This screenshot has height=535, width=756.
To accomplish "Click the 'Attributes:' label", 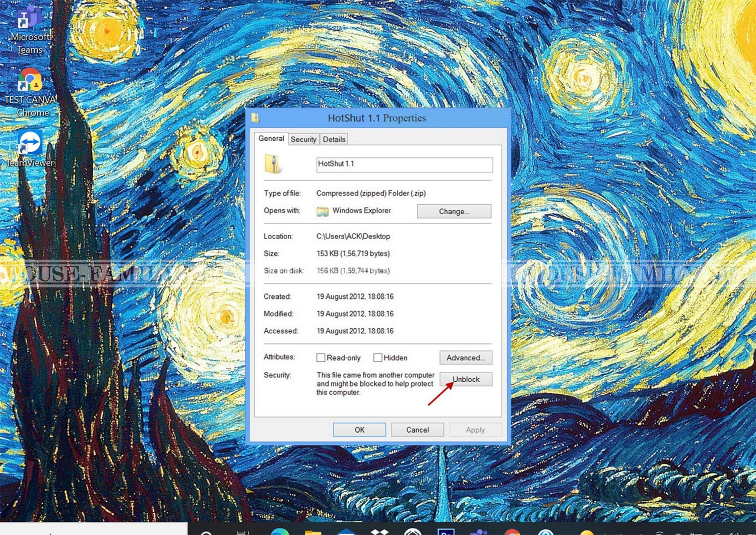I will point(279,356).
